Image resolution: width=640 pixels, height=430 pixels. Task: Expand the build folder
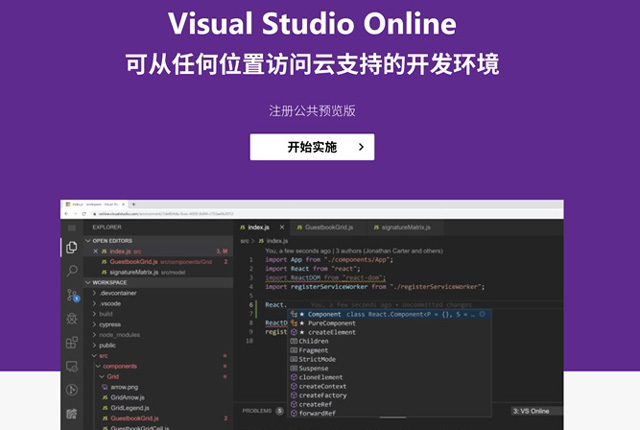click(158, 314)
